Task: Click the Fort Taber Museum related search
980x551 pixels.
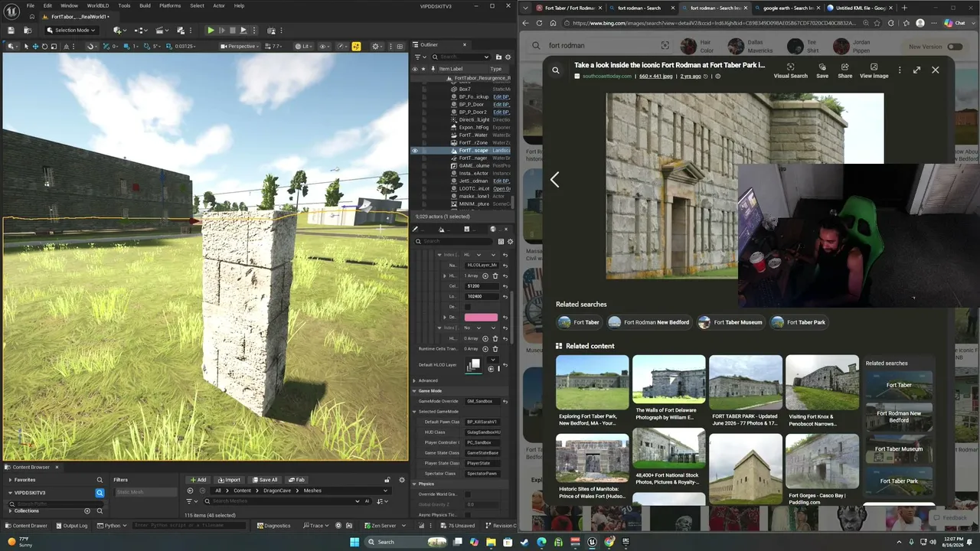Action: point(730,322)
